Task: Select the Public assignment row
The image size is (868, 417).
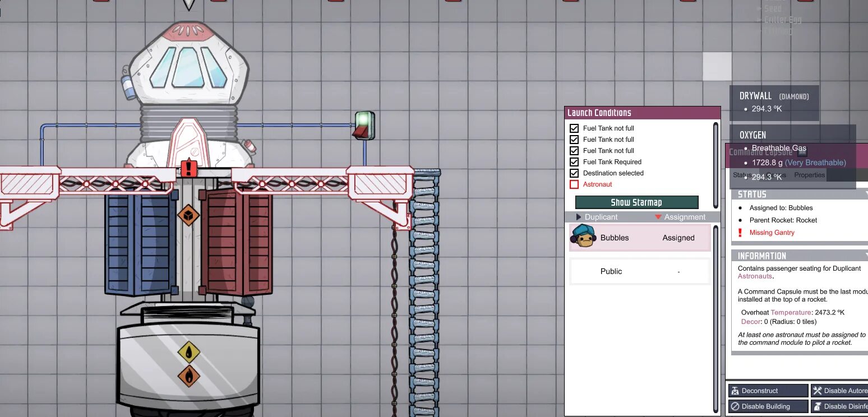Action: click(x=640, y=271)
